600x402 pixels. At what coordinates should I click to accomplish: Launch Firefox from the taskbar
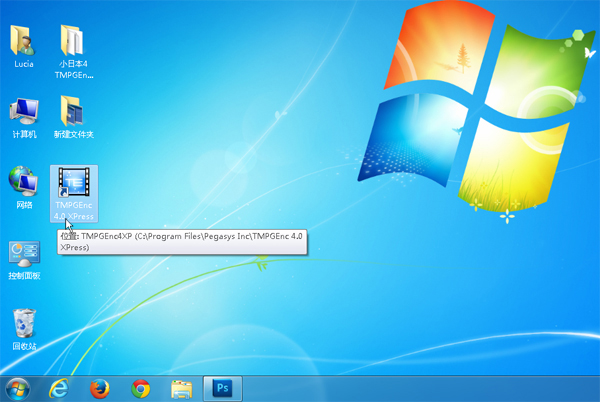click(x=99, y=389)
